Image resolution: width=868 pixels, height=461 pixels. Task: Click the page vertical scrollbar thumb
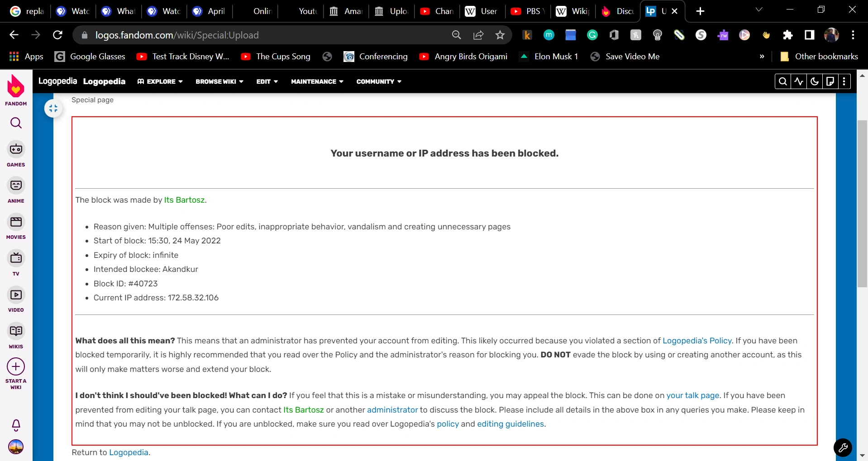pyautogui.click(x=862, y=204)
